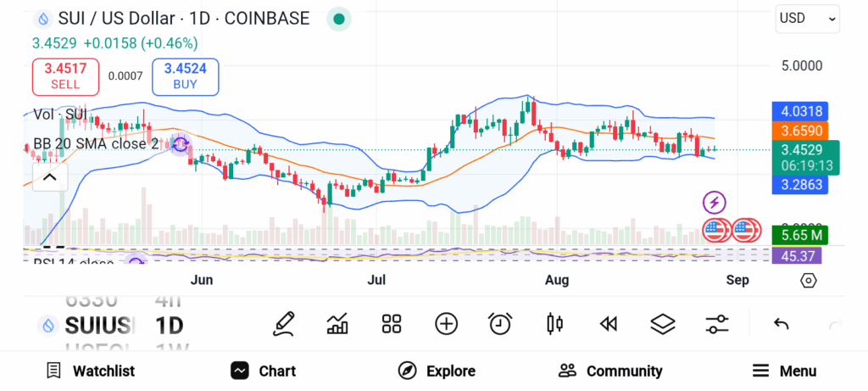
Task: Open the object tree layers icon
Action: [662, 323]
